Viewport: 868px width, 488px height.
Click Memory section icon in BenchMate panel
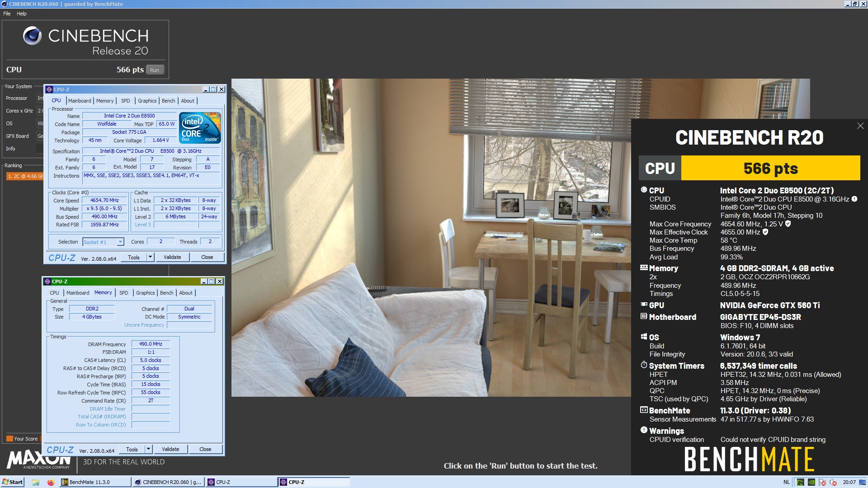click(x=644, y=267)
